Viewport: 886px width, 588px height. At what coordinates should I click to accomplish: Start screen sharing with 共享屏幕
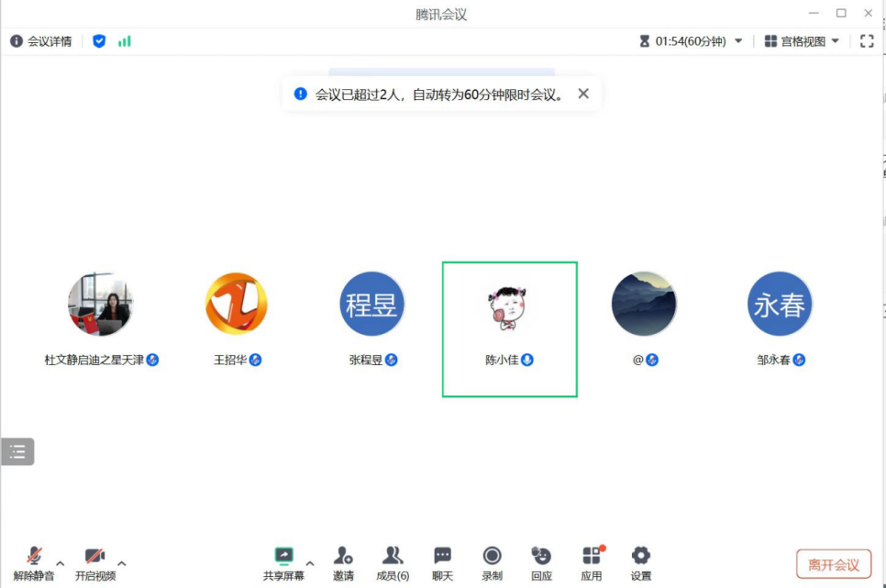pyautogui.click(x=283, y=563)
